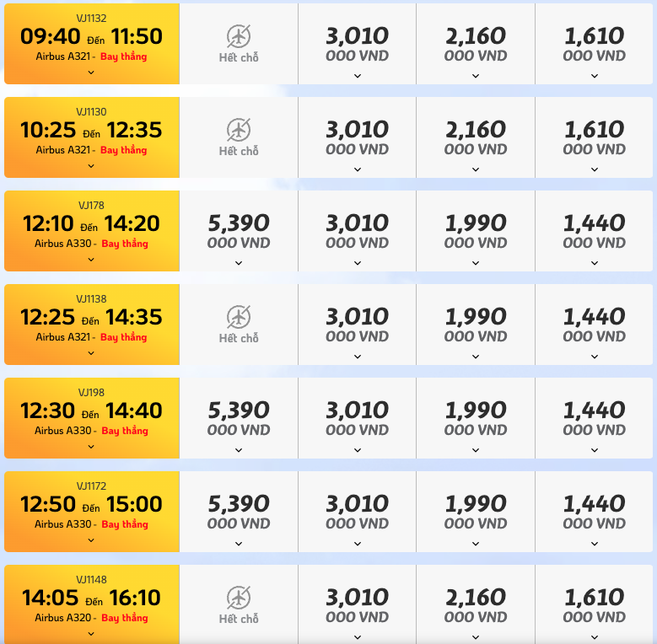Choose 1,990 fare on flight VJ1138
This screenshot has height=644, width=657.
tap(476, 325)
